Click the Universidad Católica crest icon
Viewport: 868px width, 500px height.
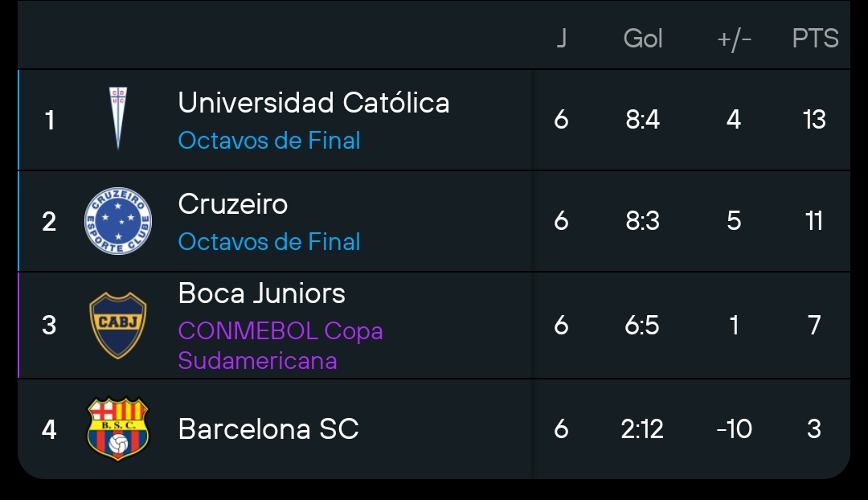118,118
